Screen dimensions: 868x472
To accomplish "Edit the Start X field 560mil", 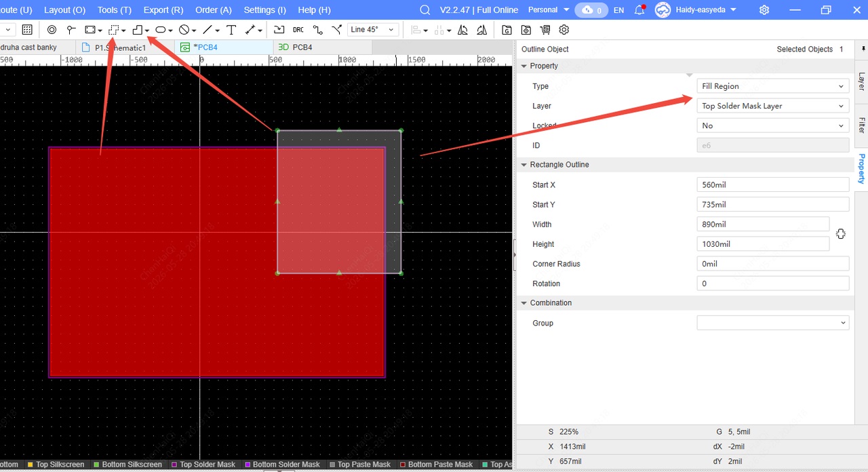I will [773, 184].
